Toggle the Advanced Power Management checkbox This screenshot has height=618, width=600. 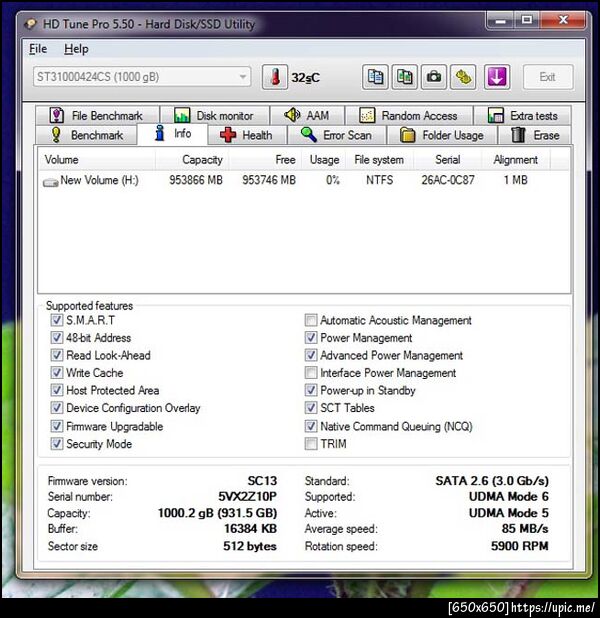(311, 355)
